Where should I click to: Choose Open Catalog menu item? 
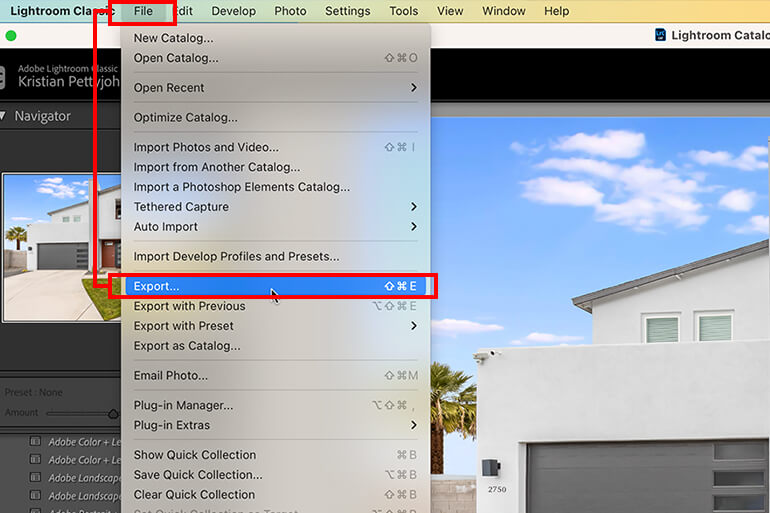tap(275, 58)
